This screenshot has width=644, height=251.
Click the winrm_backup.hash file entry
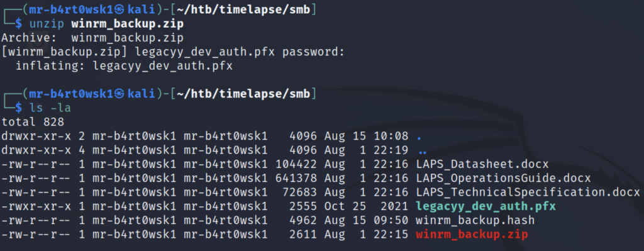475,220
